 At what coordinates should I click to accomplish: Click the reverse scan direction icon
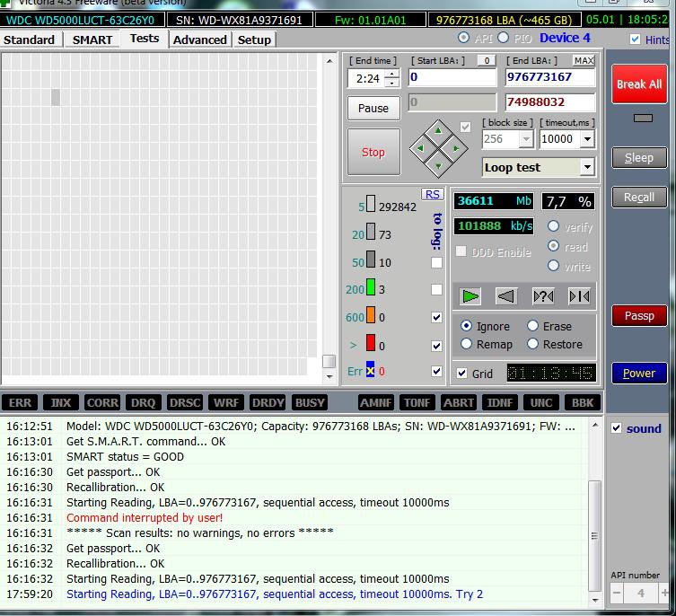(506, 296)
